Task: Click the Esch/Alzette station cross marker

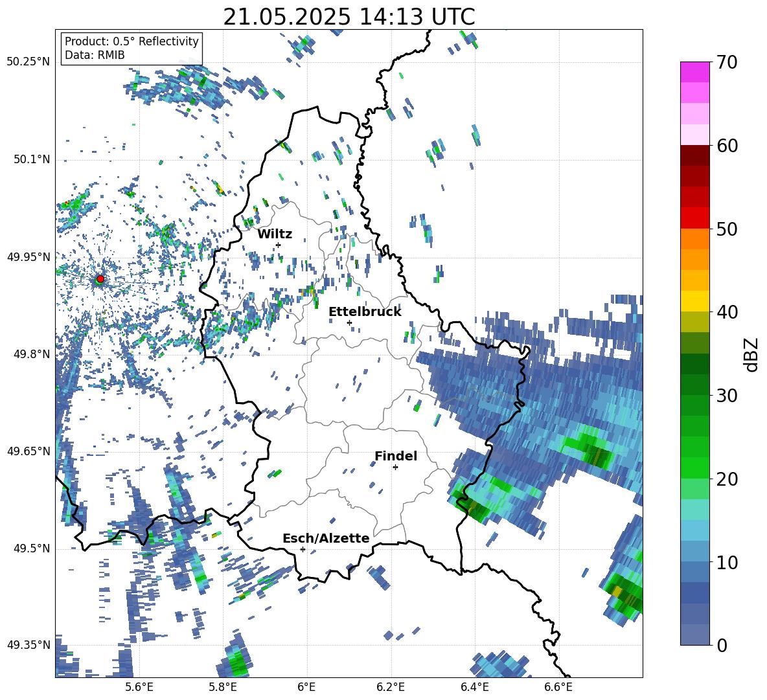Action: click(303, 549)
